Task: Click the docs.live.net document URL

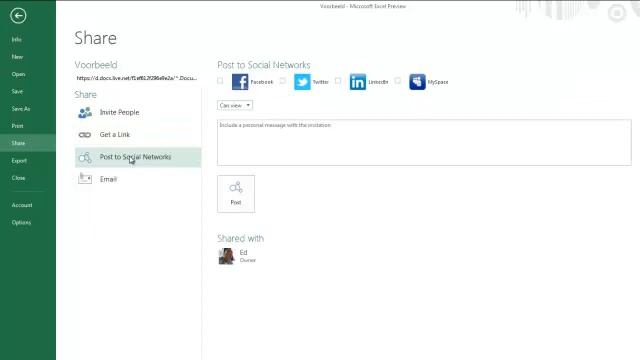Action: coord(137,78)
